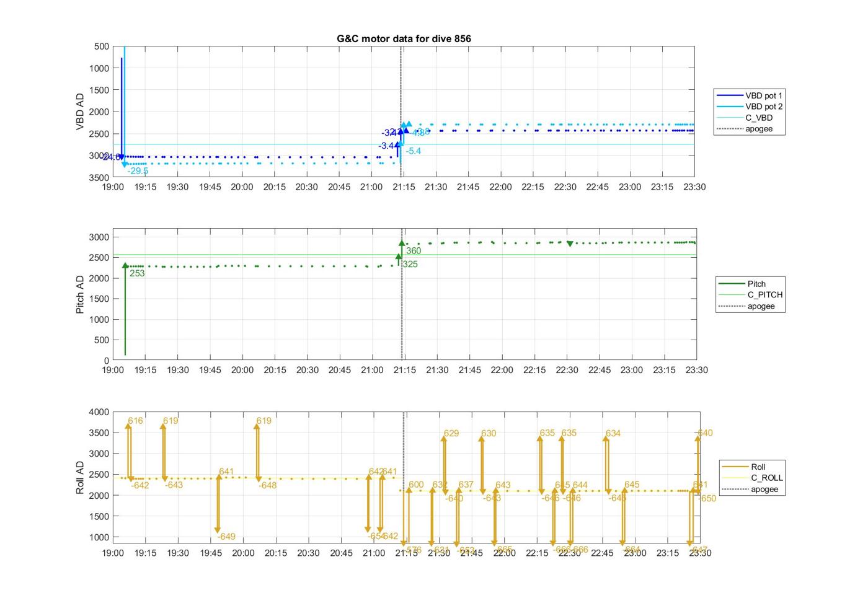Screen dimensions: 868x611
Task: Click the 360 annotation in Pitch plot
Action: (414, 251)
